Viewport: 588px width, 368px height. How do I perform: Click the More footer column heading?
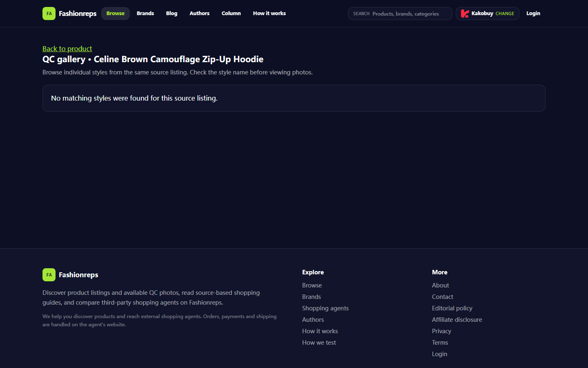(x=440, y=272)
